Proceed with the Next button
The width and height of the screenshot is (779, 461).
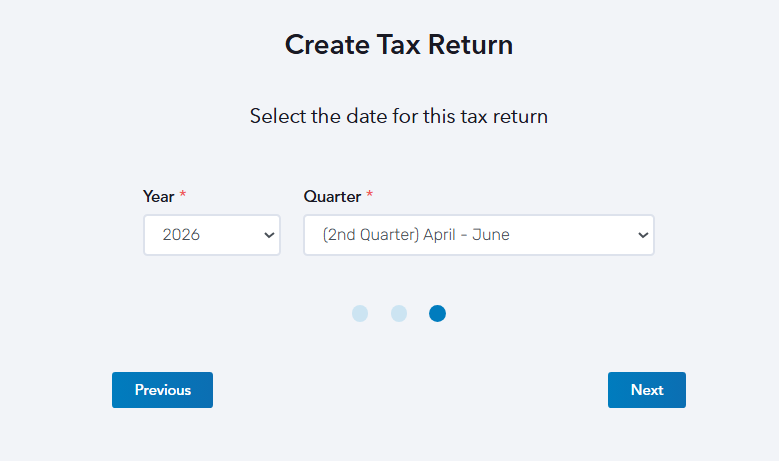(646, 390)
